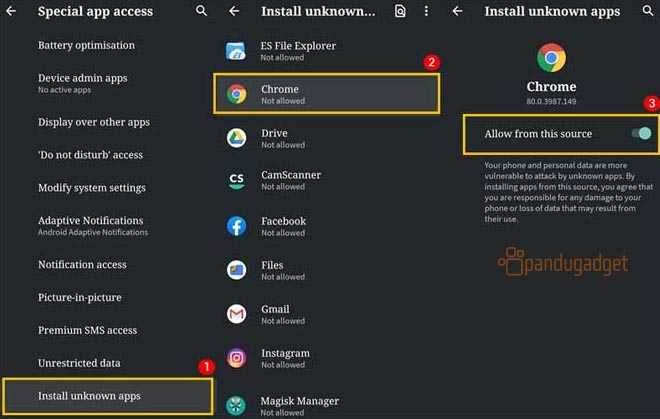This screenshot has height=419, width=660.
Task: Open the three-dot overflow menu
Action: click(x=426, y=11)
